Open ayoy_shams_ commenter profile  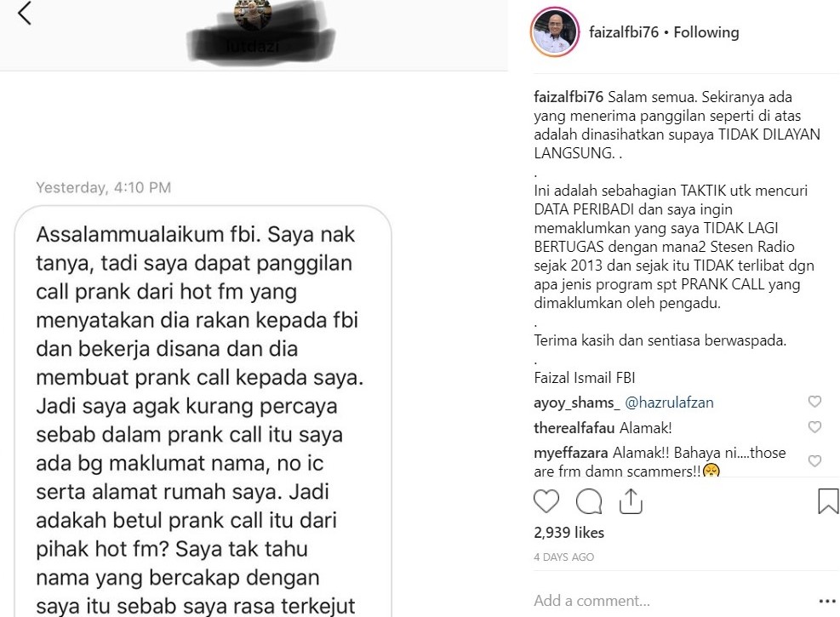click(x=576, y=403)
